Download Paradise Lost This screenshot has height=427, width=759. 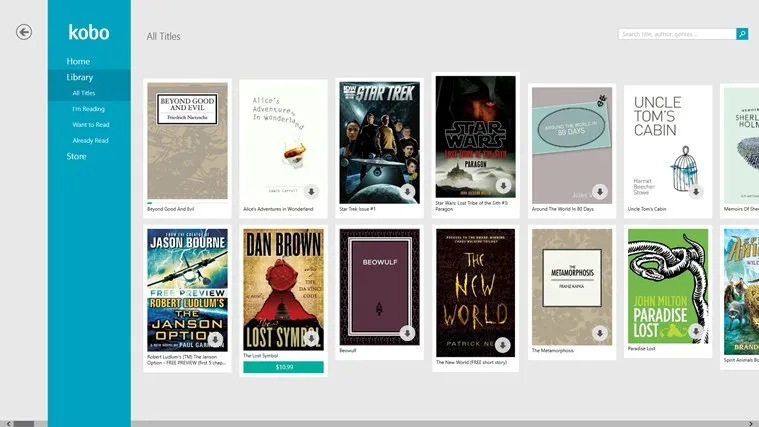pyautogui.click(x=696, y=331)
